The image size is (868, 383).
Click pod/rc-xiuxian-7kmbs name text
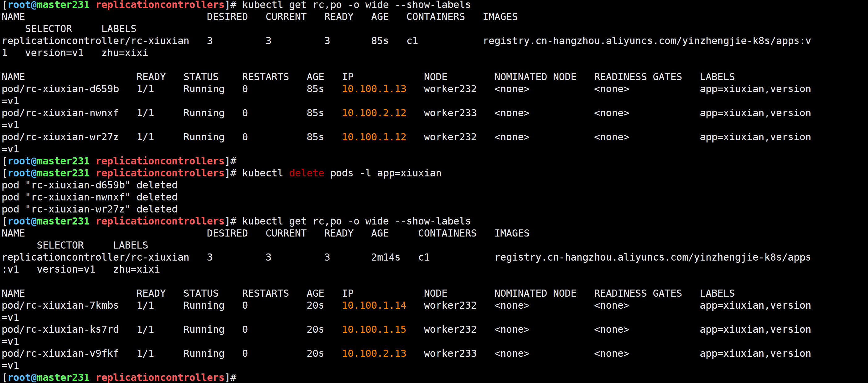click(x=60, y=305)
